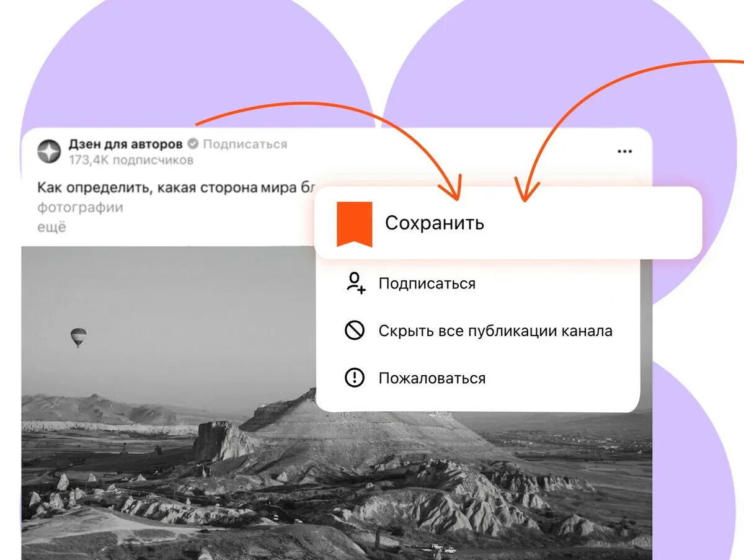Image resolution: width=744 pixels, height=560 pixels.
Task: Click the truncated word фотографии in post
Action: click(80, 207)
